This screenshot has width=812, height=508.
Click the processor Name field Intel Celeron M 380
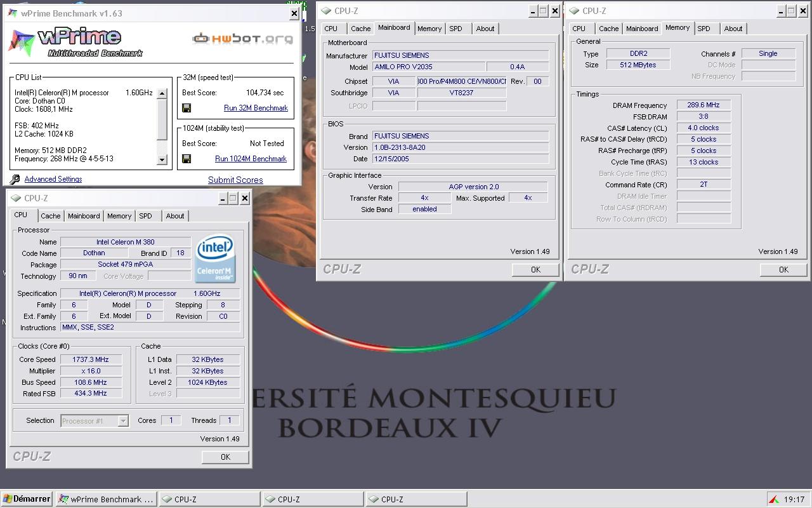point(126,242)
